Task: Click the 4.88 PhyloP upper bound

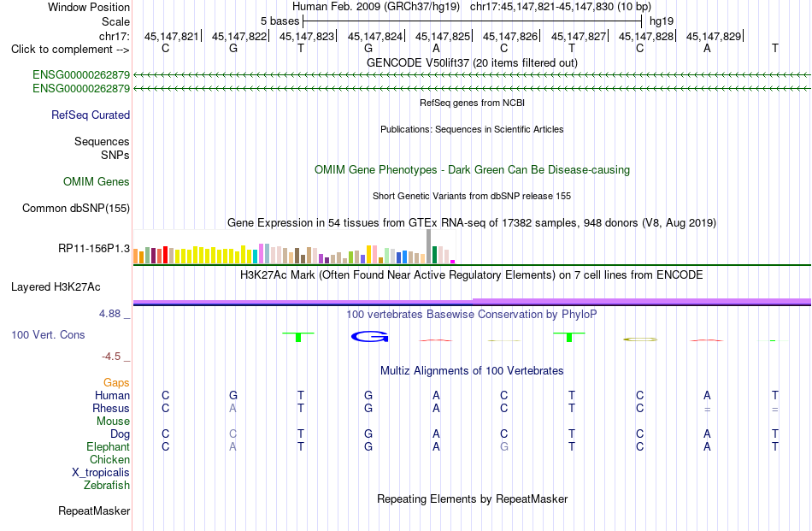Action: point(109,314)
